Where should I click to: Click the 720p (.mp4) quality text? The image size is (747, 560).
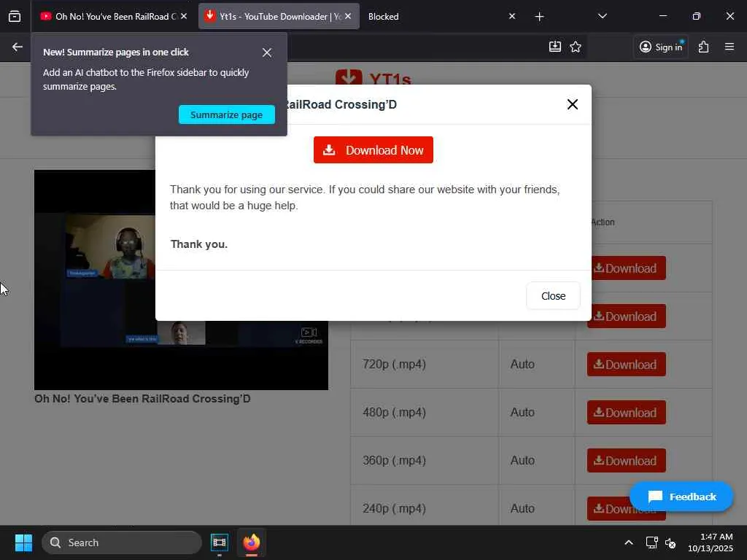(x=394, y=365)
